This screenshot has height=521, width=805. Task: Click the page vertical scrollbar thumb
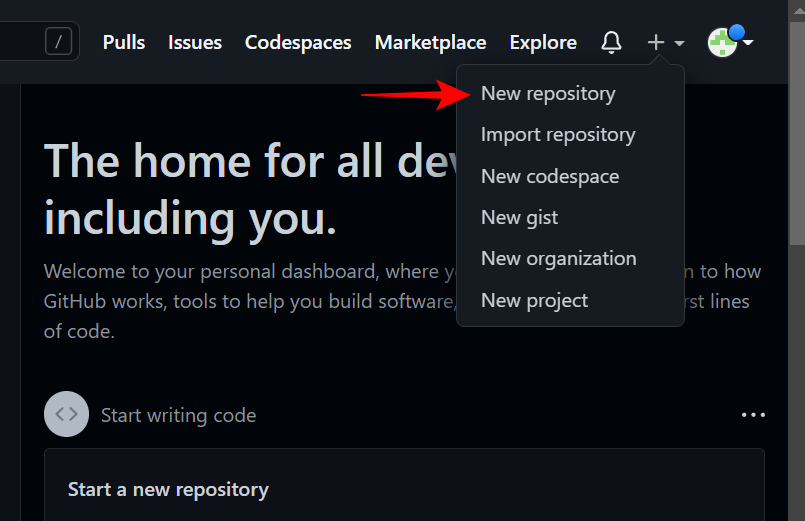(x=797, y=133)
